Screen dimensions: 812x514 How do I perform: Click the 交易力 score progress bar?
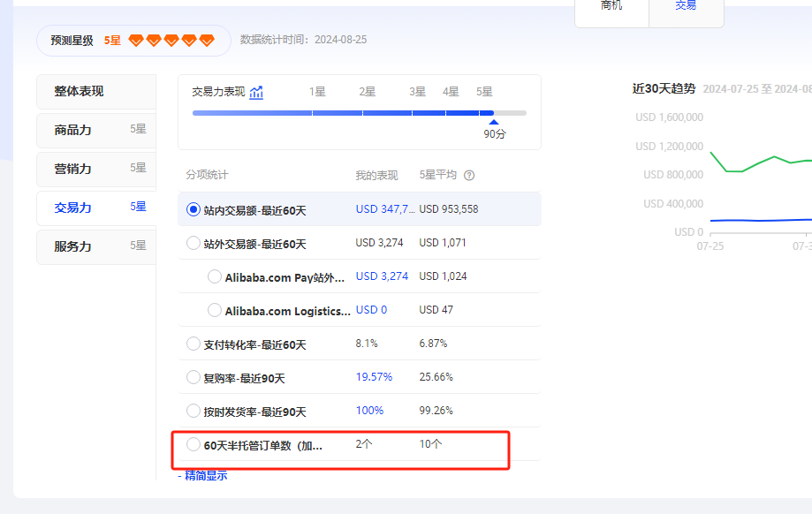point(345,112)
